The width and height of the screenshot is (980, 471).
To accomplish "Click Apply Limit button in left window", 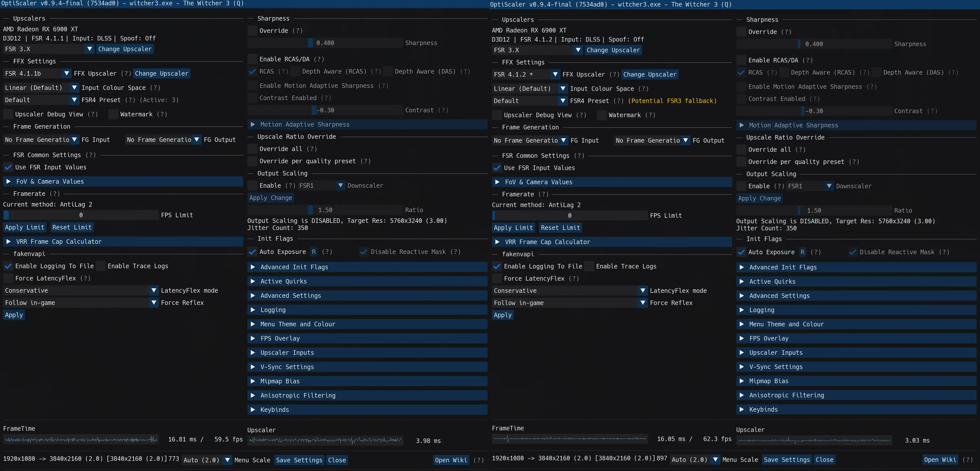I will (25, 227).
